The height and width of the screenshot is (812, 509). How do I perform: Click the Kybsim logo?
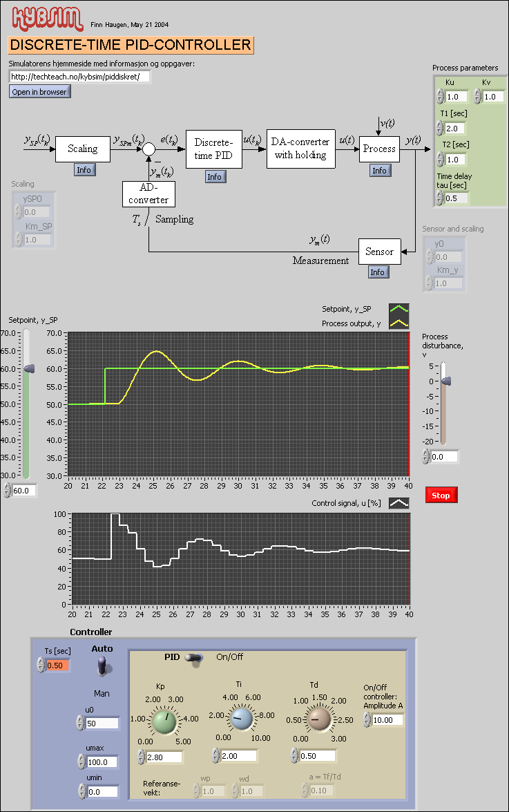coord(46,18)
